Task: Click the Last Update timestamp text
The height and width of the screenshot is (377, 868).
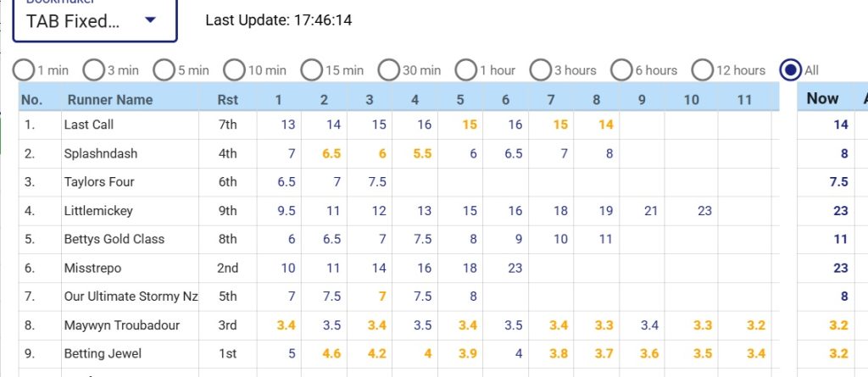Action: (x=279, y=19)
